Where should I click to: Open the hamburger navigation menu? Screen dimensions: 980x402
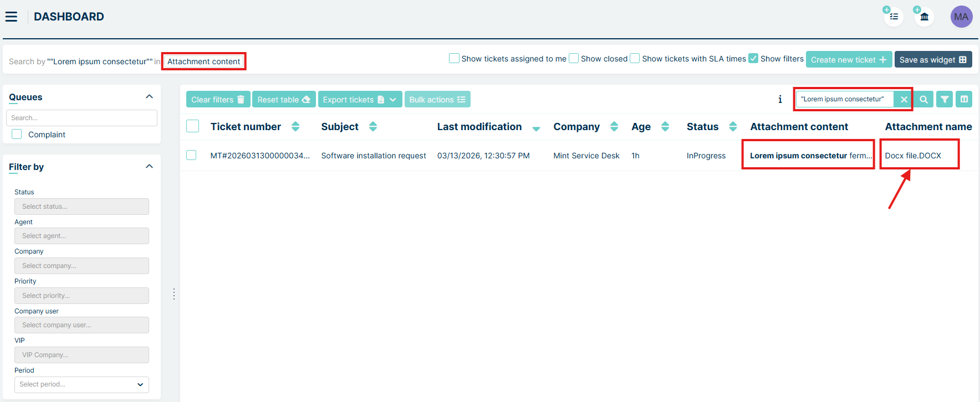11,17
